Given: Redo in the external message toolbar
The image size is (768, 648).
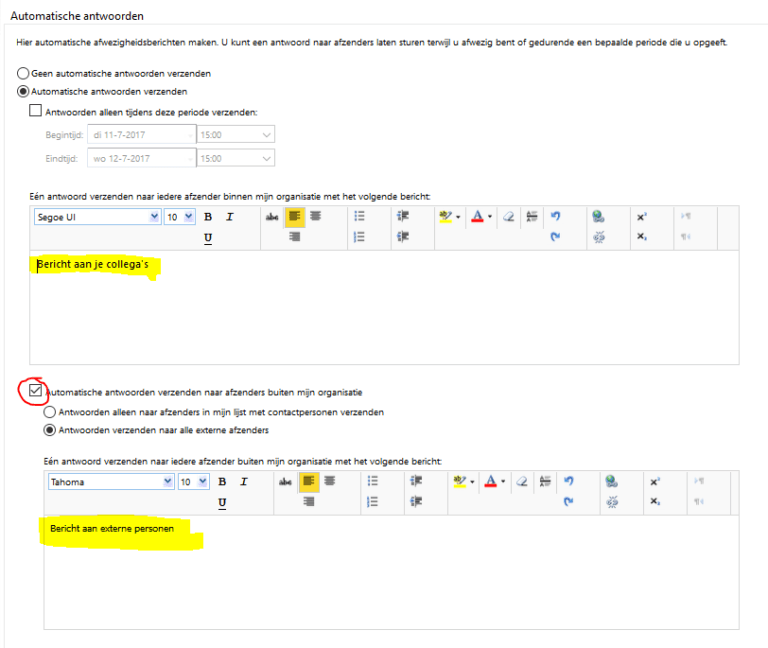Looking at the screenshot, I should [x=569, y=502].
